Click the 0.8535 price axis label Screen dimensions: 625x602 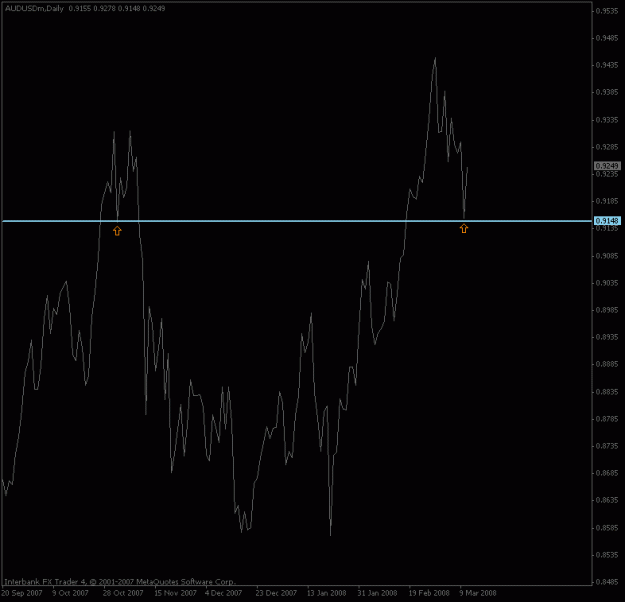coord(607,555)
